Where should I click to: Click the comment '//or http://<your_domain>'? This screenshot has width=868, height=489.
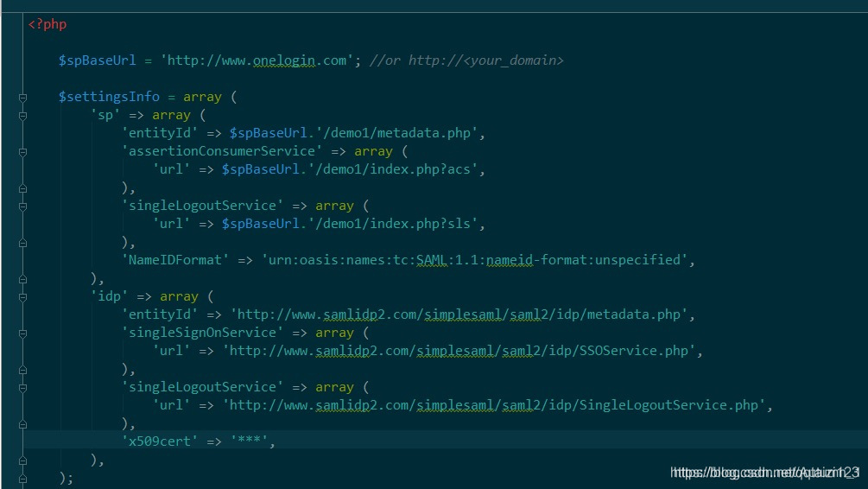click(466, 60)
